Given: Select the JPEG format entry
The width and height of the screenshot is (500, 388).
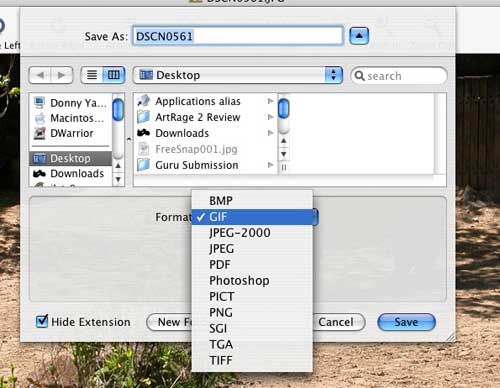Looking at the screenshot, I should tap(252, 249).
